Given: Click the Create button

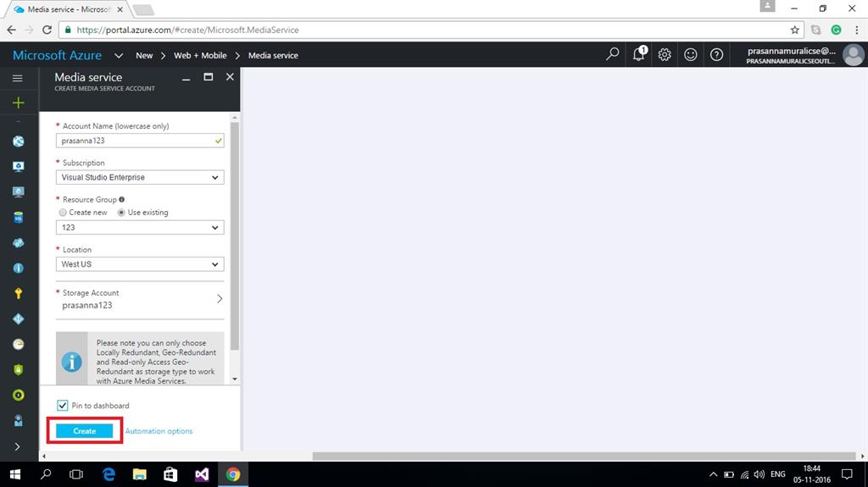Looking at the screenshot, I should [85, 431].
